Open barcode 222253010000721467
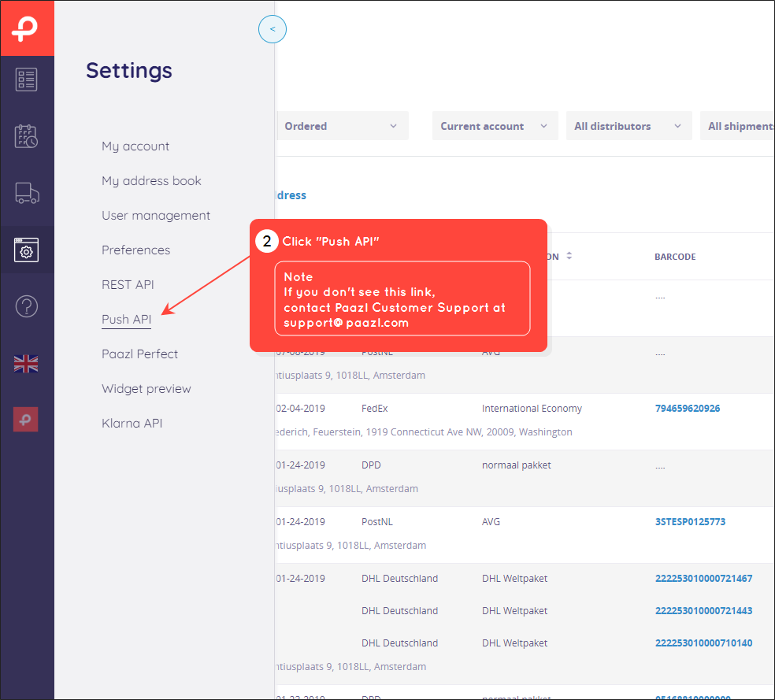Image resolution: width=775 pixels, height=700 pixels. 704,579
